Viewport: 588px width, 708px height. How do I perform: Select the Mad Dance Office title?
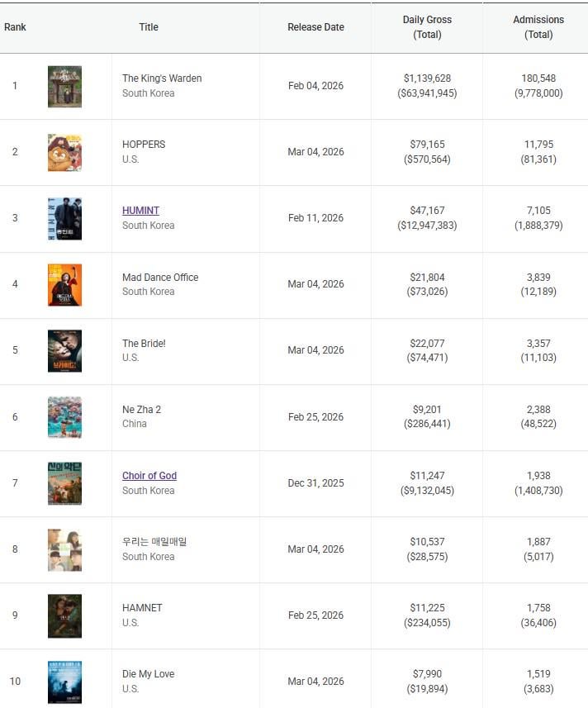pyautogui.click(x=160, y=278)
